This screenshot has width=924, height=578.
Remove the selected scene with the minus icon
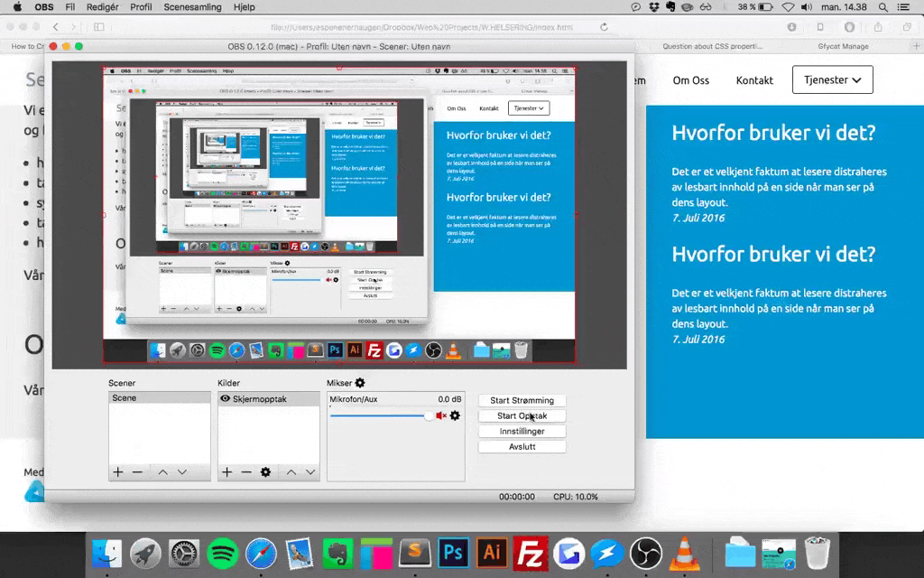137,472
